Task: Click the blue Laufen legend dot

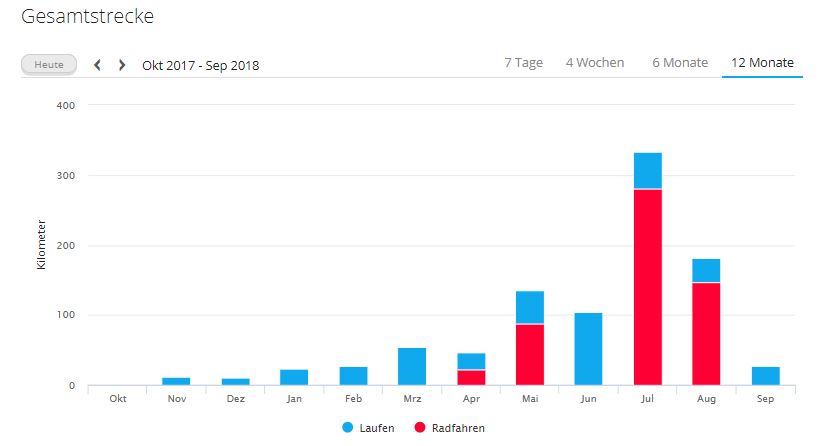Action: coord(347,428)
